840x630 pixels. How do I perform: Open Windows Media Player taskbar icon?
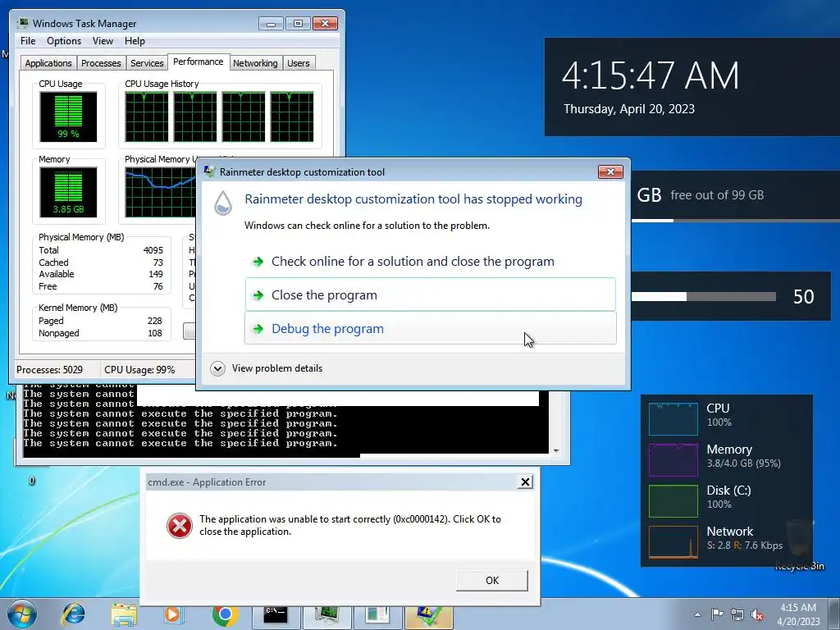pos(174,614)
